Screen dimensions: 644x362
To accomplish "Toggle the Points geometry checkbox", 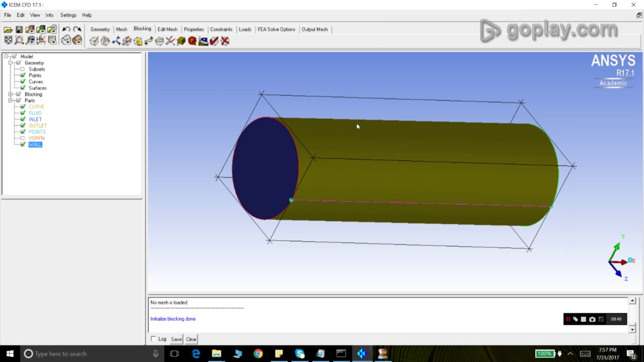I will (x=23, y=75).
